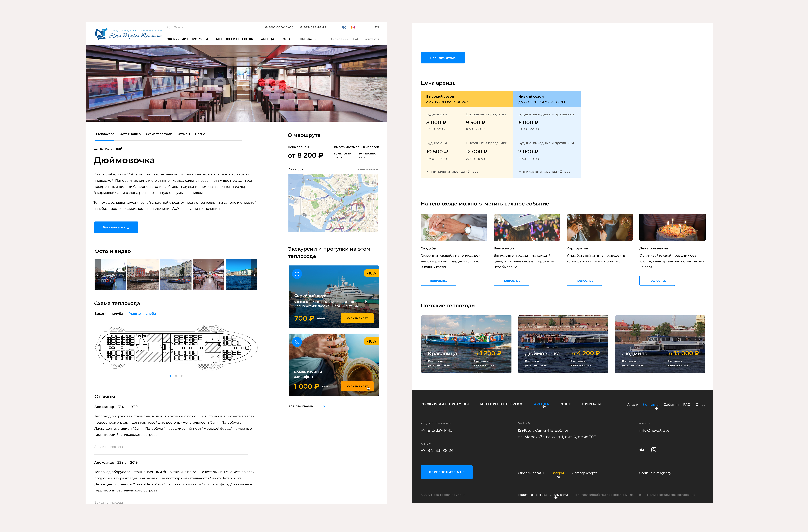Select Фото и видео tab

coord(130,134)
